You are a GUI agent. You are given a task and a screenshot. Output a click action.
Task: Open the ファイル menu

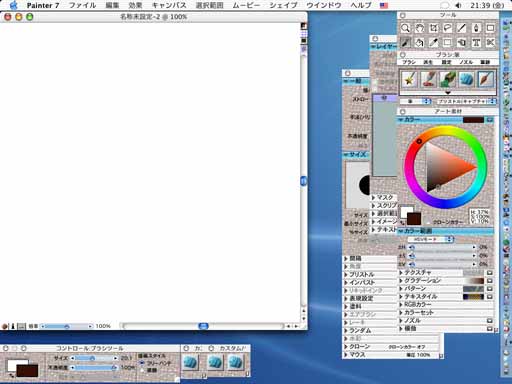coord(82,5)
